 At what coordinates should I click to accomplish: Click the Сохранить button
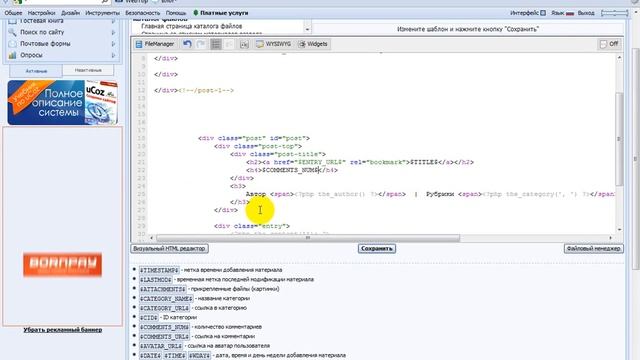(x=377, y=248)
